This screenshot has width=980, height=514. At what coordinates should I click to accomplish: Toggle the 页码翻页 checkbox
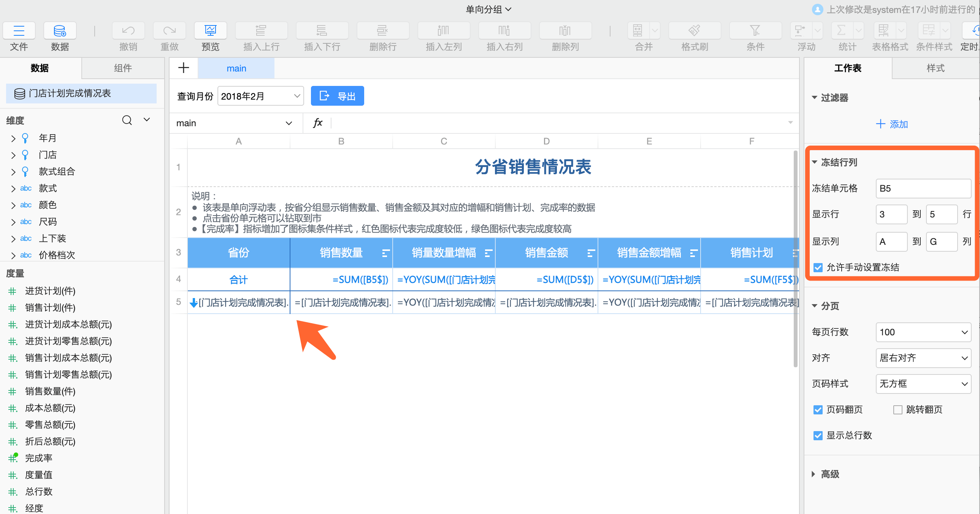[818, 410]
